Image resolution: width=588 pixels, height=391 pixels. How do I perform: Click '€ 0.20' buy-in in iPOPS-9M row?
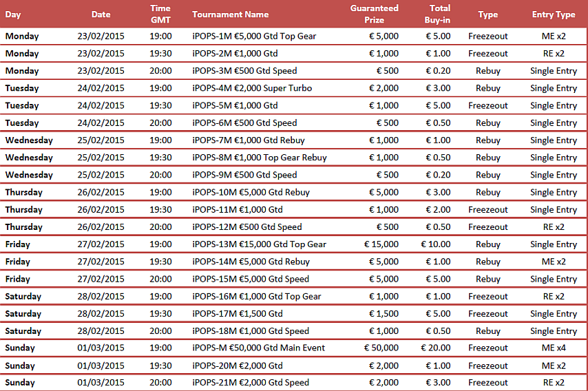point(438,175)
